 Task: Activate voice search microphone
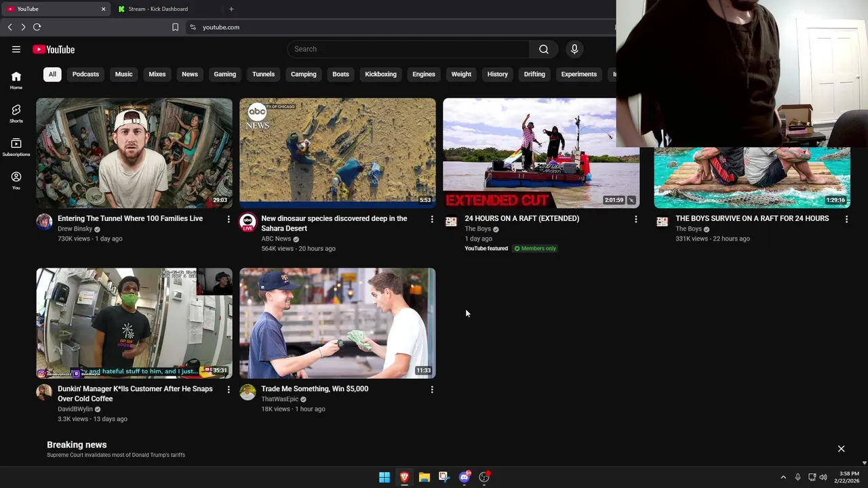574,49
